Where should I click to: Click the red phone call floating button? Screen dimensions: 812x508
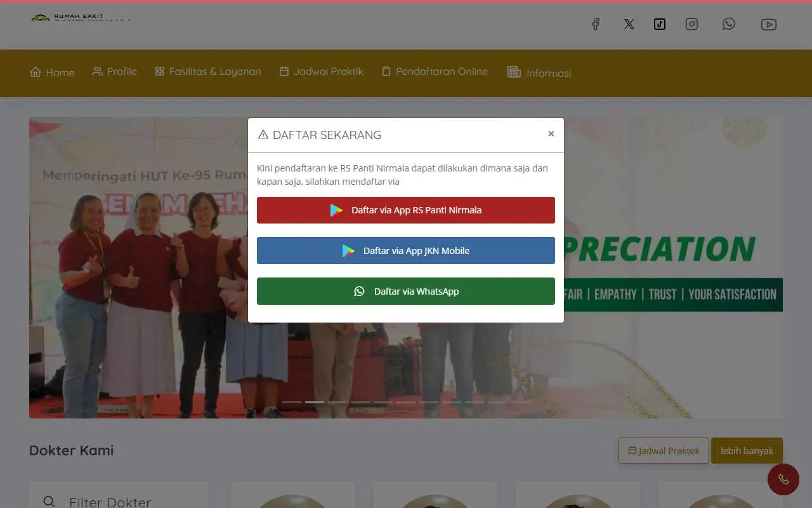tap(783, 479)
